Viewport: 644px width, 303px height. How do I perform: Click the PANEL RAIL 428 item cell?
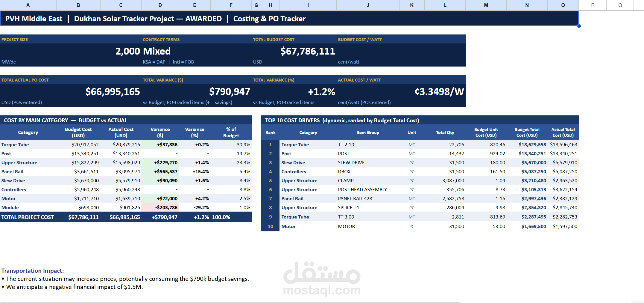pos(355,198)
